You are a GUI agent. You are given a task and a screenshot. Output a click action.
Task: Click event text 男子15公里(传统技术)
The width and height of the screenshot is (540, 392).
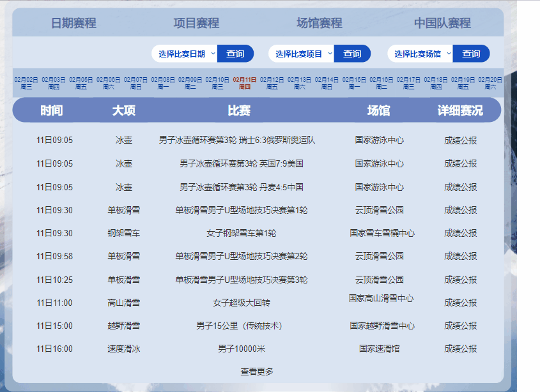coord(240,326)
